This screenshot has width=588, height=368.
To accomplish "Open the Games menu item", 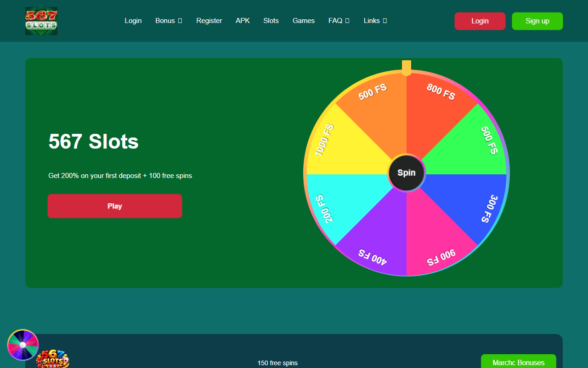I will point(304,21).
